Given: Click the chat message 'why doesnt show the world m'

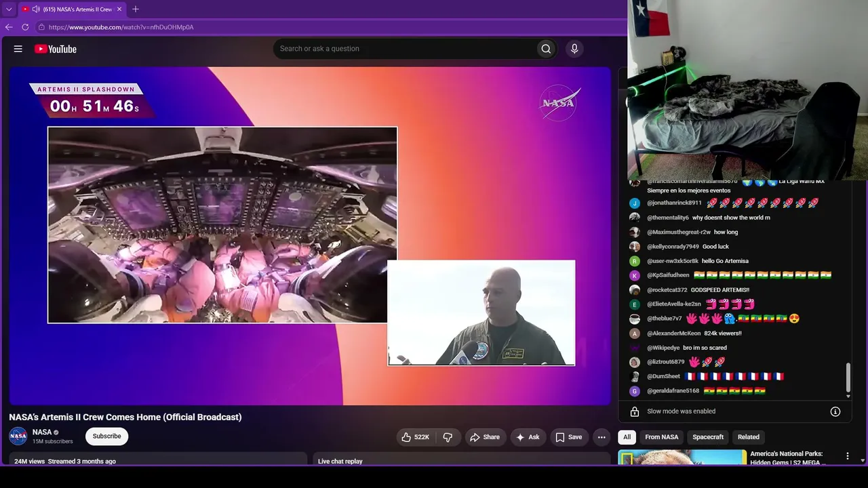Looking at the screenshot, I should point(731,218).
